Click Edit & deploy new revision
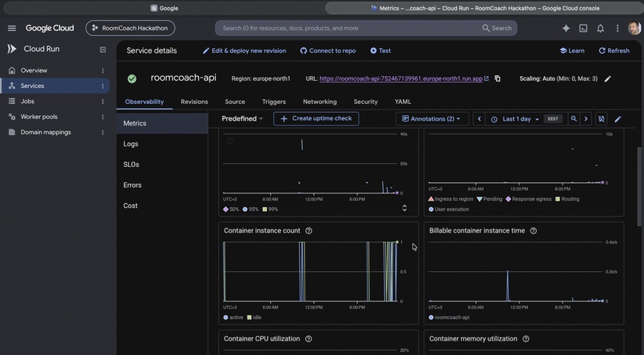 [244, 51]
